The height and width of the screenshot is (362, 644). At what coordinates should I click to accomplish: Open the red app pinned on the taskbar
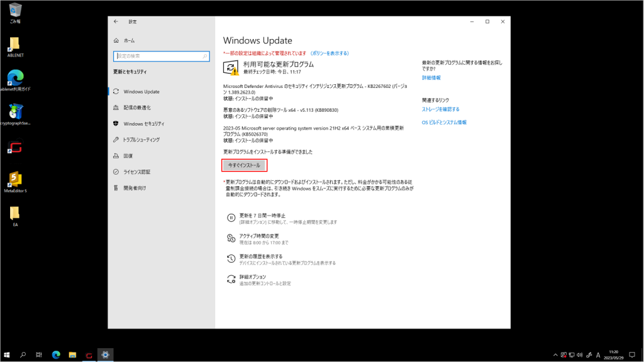click(x=89, y=354)
